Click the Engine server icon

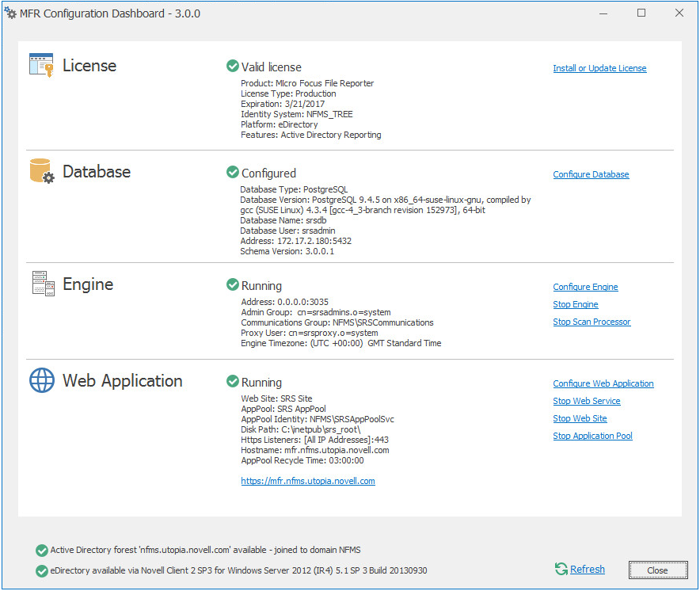click(43, 284)
